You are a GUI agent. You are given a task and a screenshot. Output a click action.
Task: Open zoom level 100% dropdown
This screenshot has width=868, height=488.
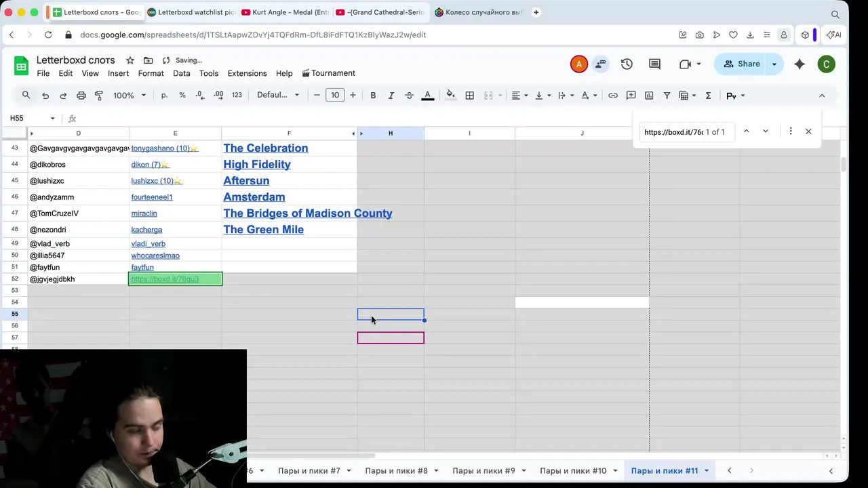[129, 96]
